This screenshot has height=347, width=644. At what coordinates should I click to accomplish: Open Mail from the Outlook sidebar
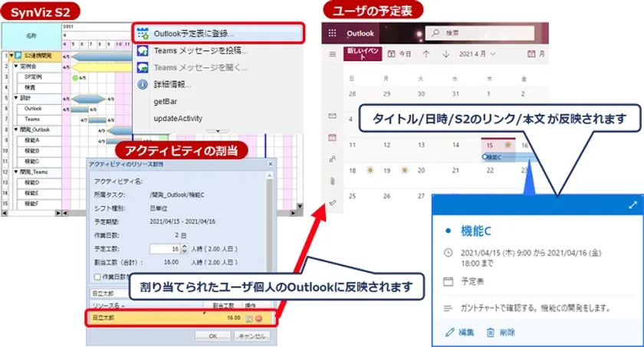[x=333, y=116]
